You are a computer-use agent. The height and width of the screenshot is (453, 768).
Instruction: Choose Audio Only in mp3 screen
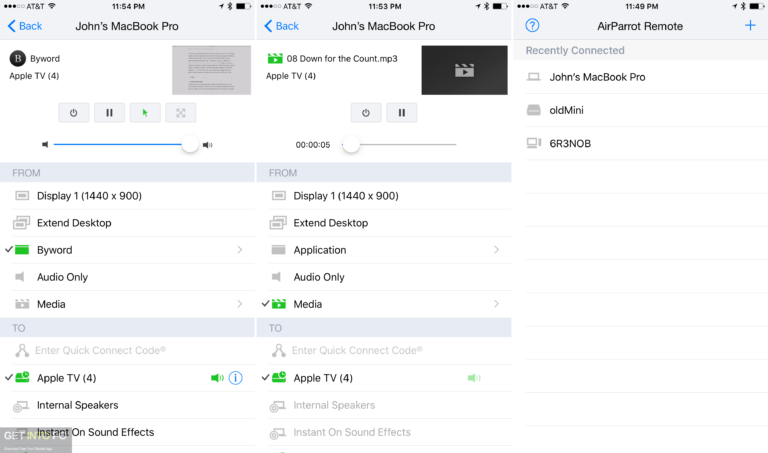coord(384,277)
